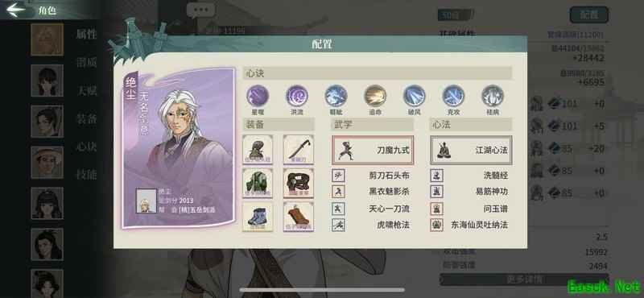The width and height of the screenshot is (644, 298).
Task: Click the 配置 button at top right
Action: coord(589,15)
